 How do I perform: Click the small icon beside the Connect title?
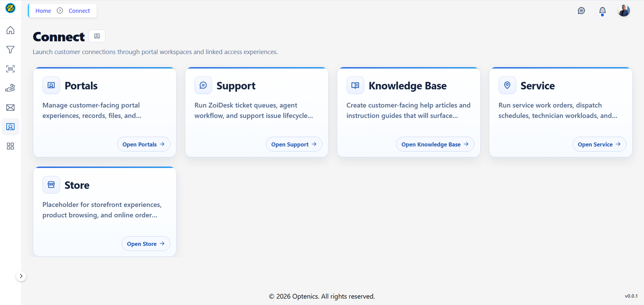click(97, 36)
